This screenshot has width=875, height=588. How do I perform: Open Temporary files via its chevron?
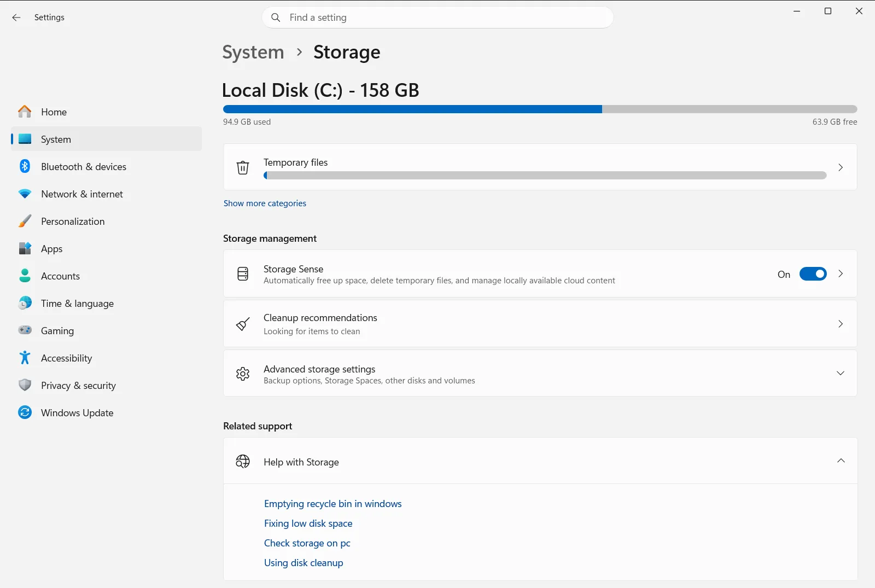(841, 167)
